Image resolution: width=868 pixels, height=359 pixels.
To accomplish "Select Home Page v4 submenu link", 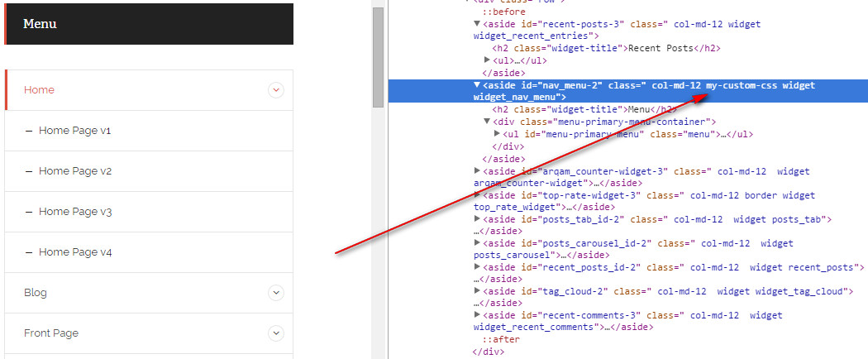I will (x=74, y=252).
